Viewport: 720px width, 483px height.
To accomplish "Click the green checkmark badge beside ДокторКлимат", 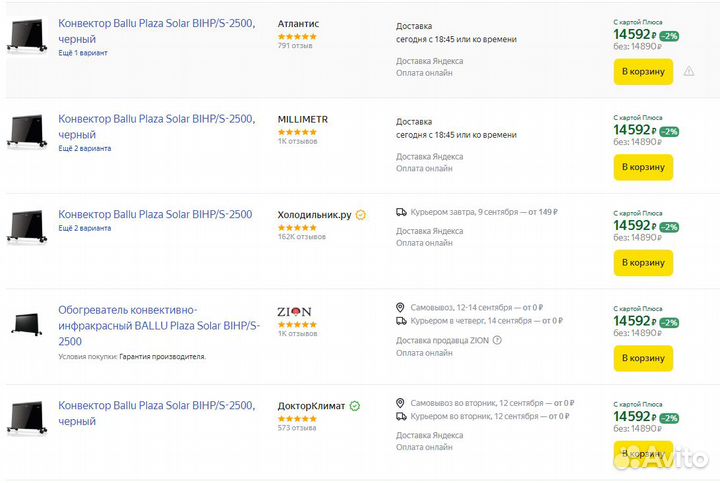I will [x=355, y=407].
